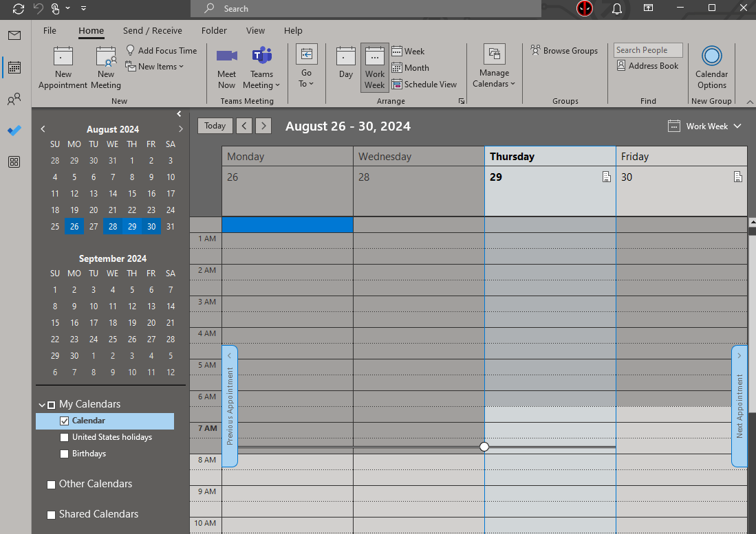Open the To Do section

pyautogui.click(x=14, y=131)
